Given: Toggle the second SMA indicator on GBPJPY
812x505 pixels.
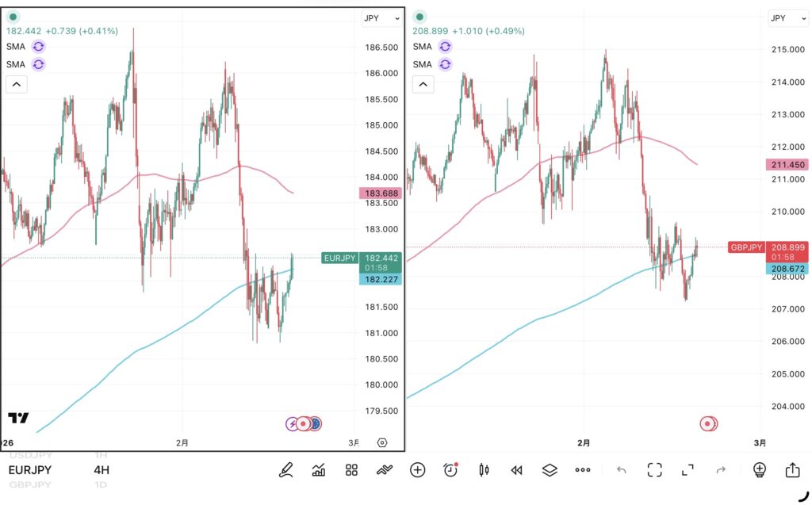Looking at the screenshot, I should pyautogui.click(x=446, y=64).
